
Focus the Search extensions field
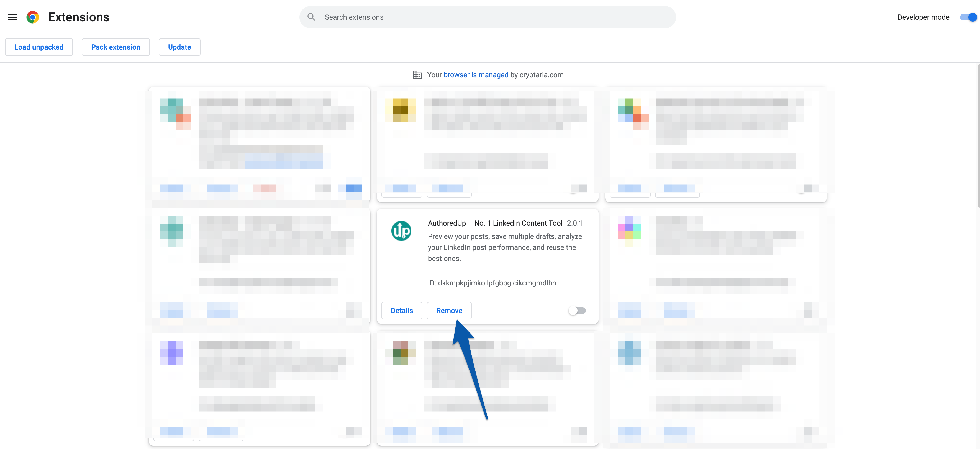tap(487, 17)
